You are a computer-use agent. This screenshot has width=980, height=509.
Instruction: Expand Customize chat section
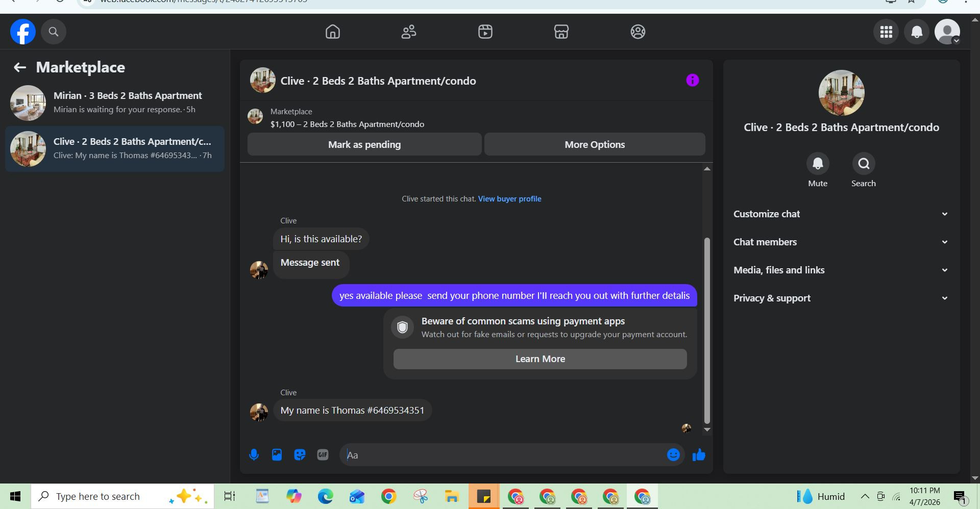pyautogui.click(x=841, y=214)
